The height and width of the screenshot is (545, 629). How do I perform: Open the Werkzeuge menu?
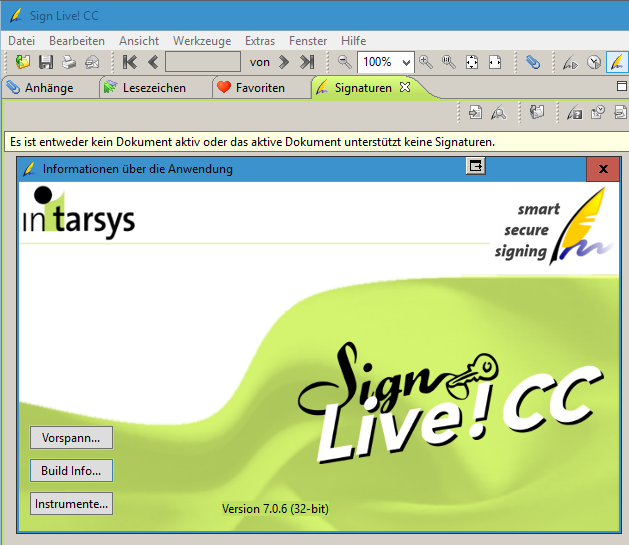201,41
